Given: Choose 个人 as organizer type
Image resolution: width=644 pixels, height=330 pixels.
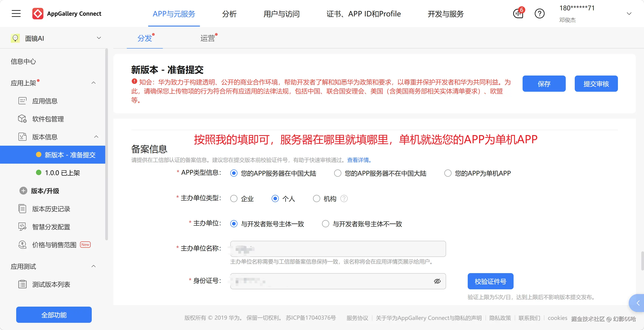Looking at the screenshot, I should pyautogui.click(x=275, y=198).
